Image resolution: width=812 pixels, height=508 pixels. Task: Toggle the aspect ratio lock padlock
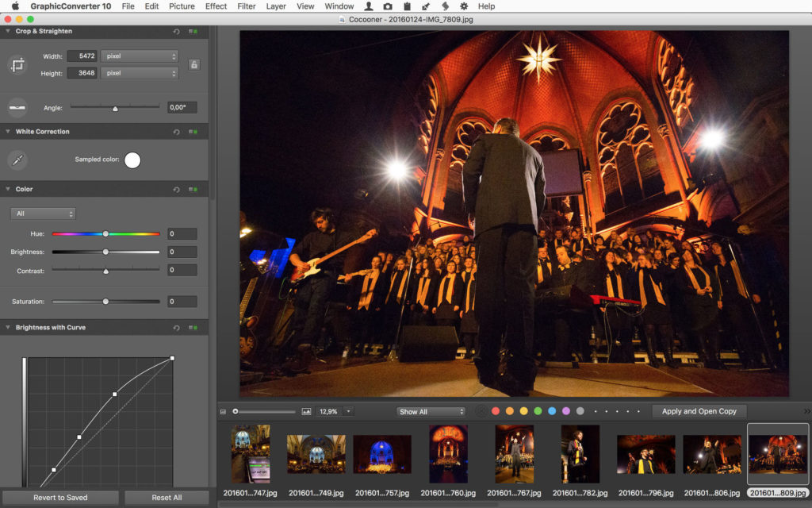click(x=194, y=64)
